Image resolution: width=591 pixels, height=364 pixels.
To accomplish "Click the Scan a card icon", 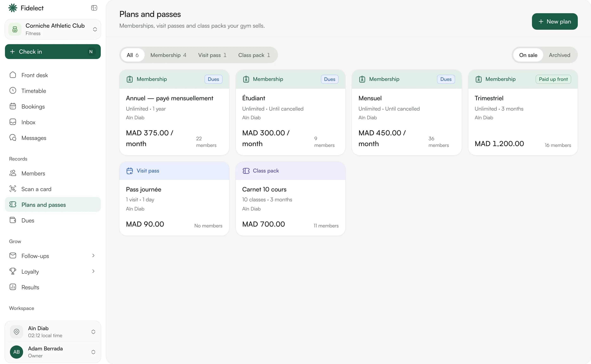I will tap(13, 189).
